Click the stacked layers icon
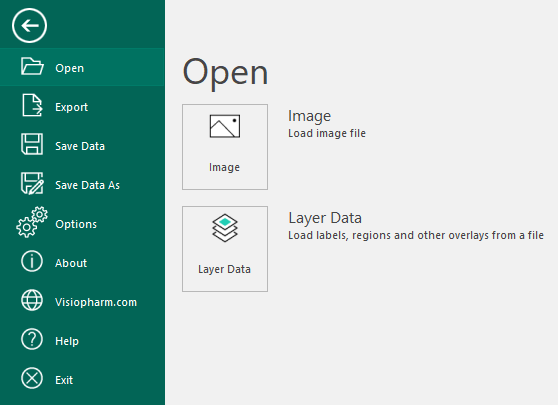The width and height of the screenshot is (558, 405). click(x=225, y=228)
